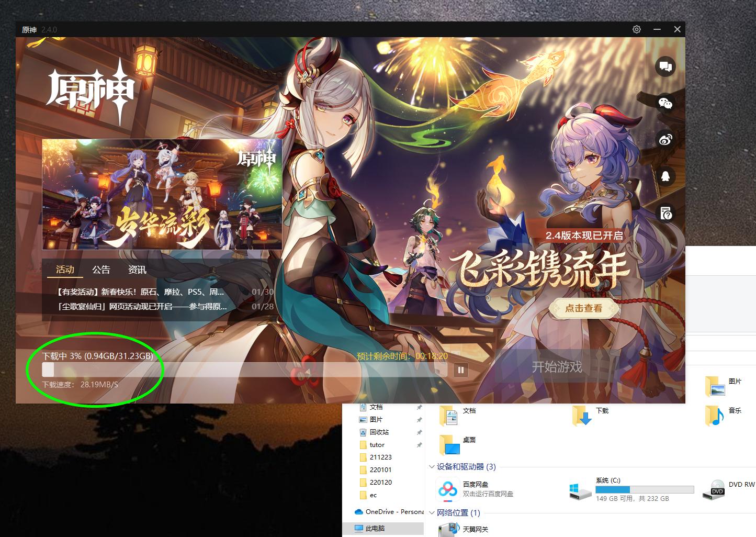
Task: Click the pin icon beside 回收站 in sidebar
Action: [419, 432]
